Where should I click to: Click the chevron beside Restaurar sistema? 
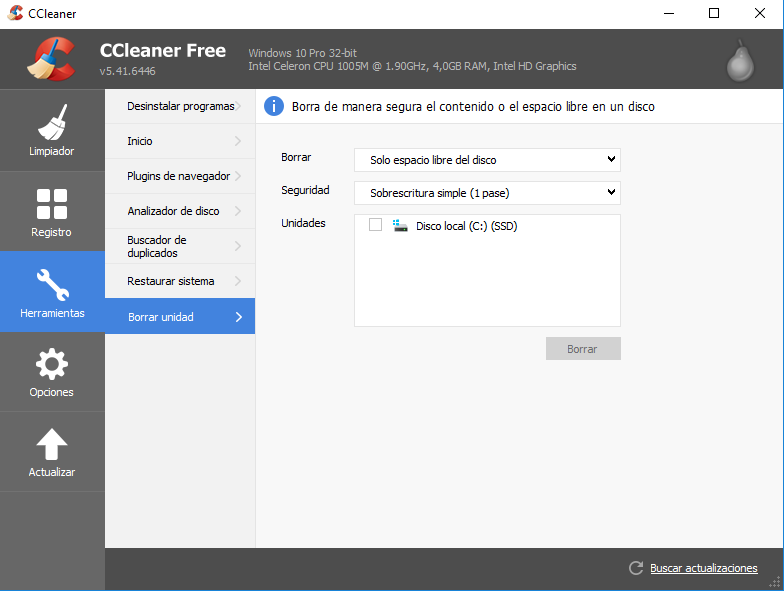click(238, 282)
